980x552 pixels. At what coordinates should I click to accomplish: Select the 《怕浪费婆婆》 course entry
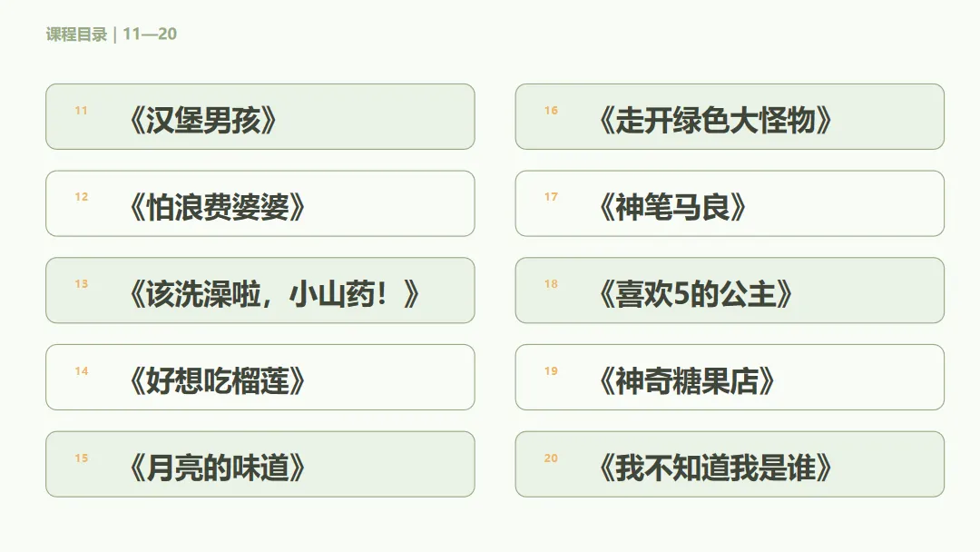[x=260, y=203]
